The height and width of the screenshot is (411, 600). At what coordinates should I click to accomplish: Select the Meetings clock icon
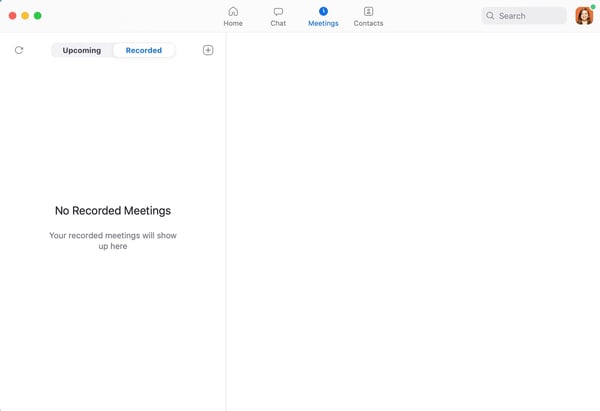tap(323, 12)
